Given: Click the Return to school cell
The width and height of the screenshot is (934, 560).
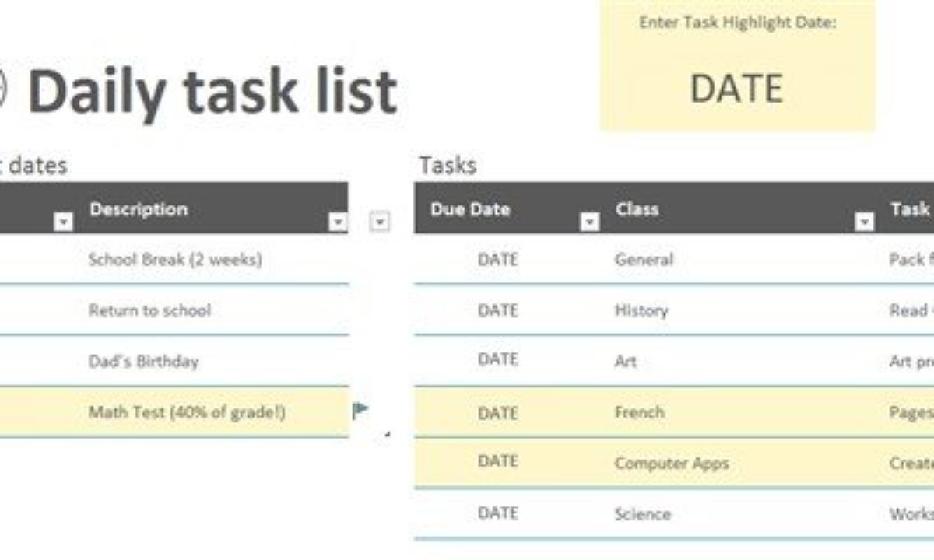Looking at the screenshot, I should [149, 310].
